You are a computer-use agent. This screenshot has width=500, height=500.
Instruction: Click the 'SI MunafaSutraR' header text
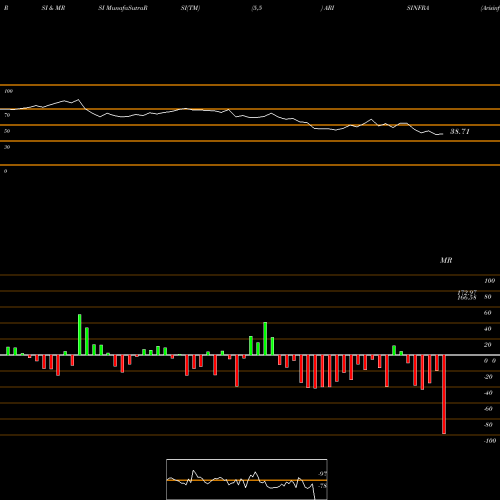(x=123, y=8)
